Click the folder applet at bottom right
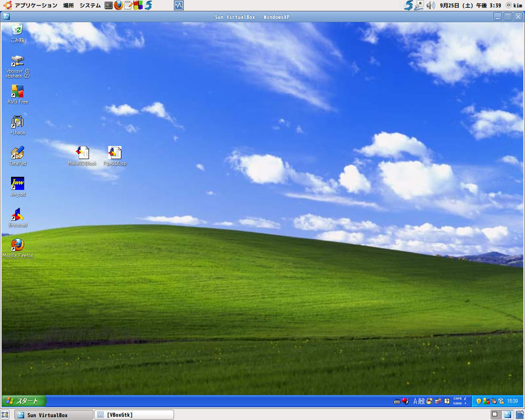 click(520, 414)
